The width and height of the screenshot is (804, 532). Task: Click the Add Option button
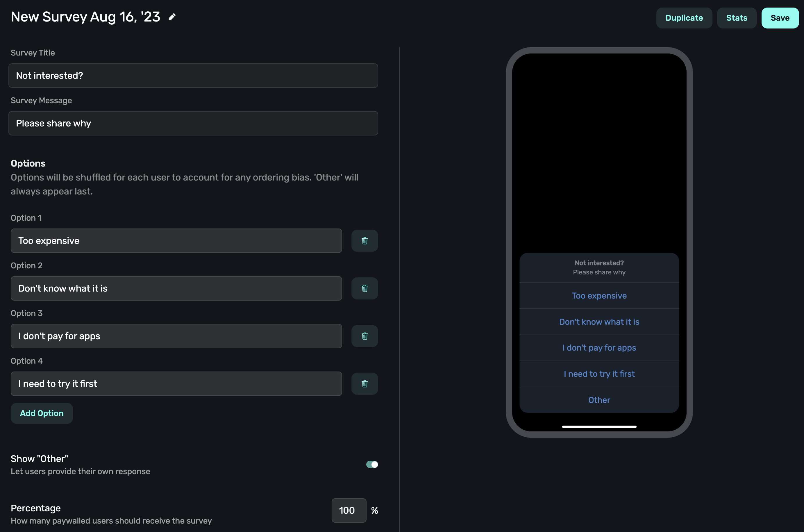(42, 413)
